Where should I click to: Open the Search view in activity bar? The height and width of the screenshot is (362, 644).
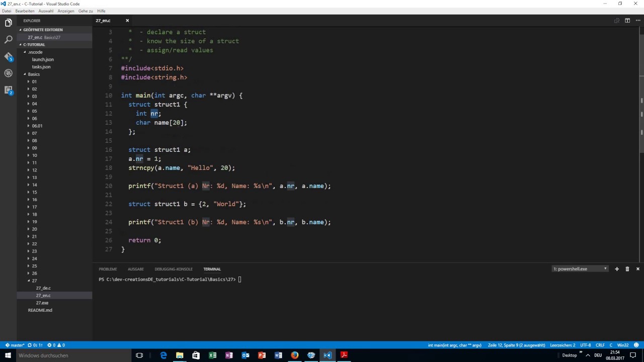click(8, 39)
